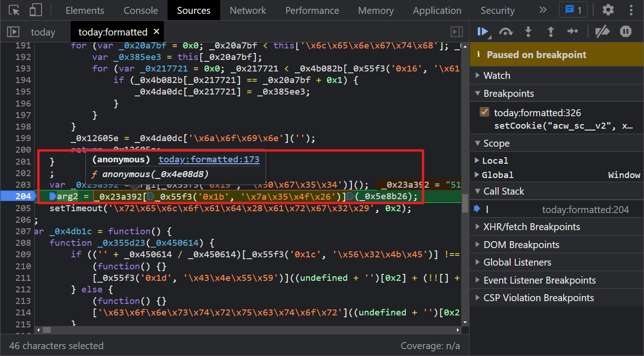Deactivate all breakpoints icon

tap(602, 31)
